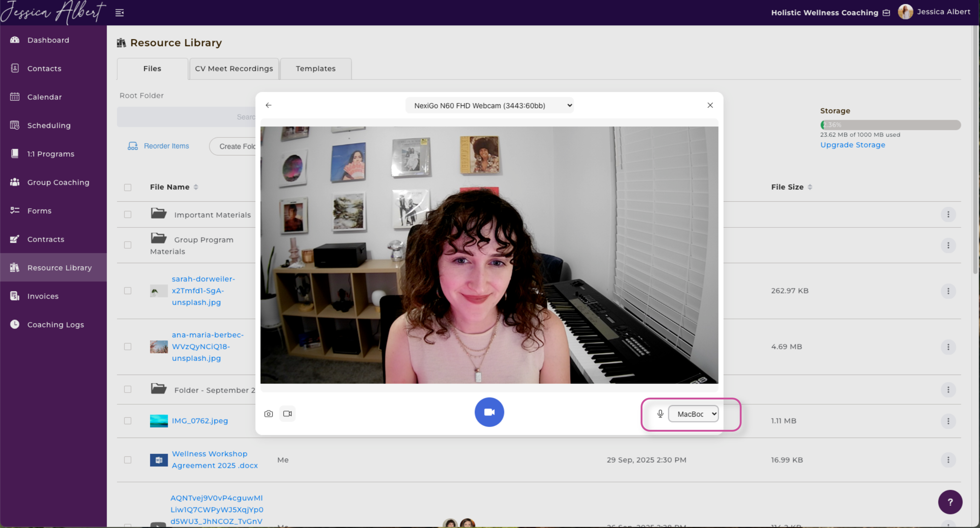
Task: Click the microphone icon
Action: pyautogui.click(x=660, y=413)
